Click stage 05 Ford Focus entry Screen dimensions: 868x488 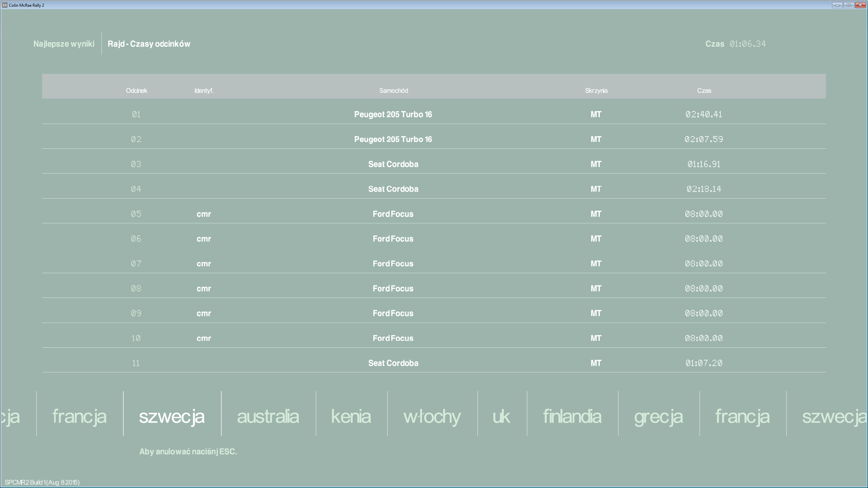tap(393, 214)
